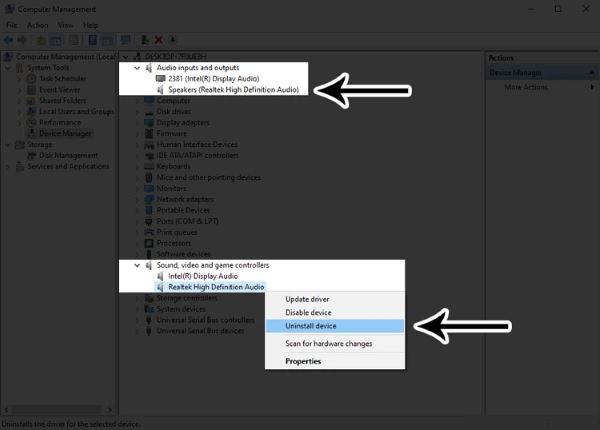Select 2381 (Intel(R) Display Audio) device
The image size is (600, 430).
tap(214, 78)
